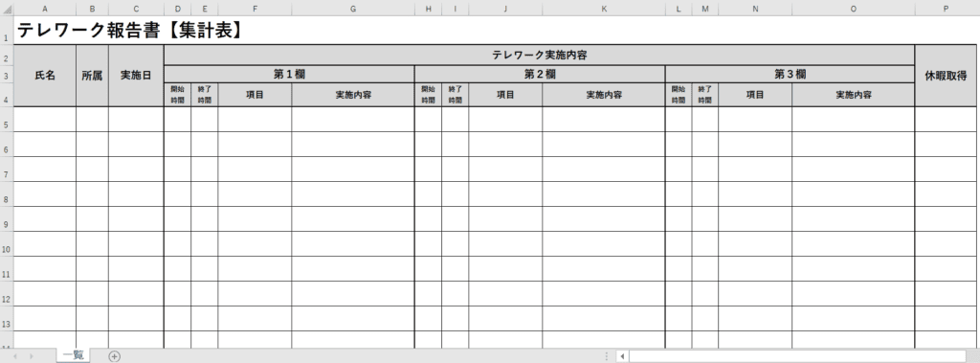This screenshot has height=363, width=980.
Task: Click the next sheet navigation arrow
Action: click(x=32, y=356)
